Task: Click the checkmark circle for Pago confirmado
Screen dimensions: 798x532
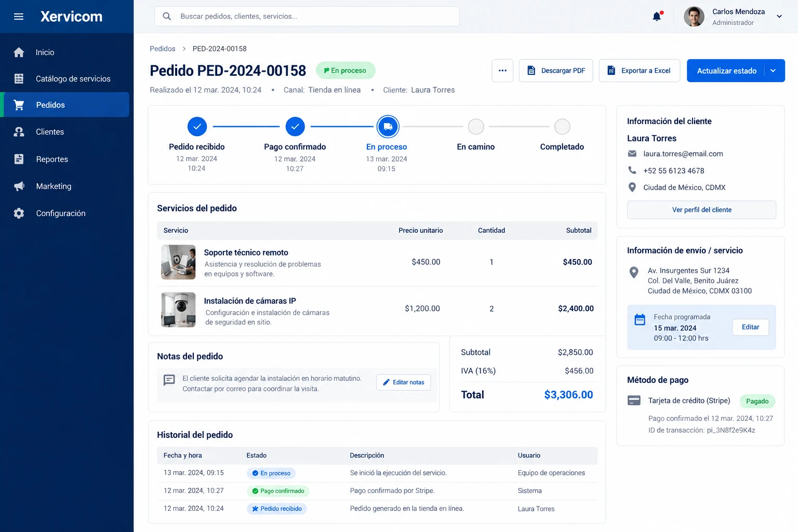Action: click(295, 126)
